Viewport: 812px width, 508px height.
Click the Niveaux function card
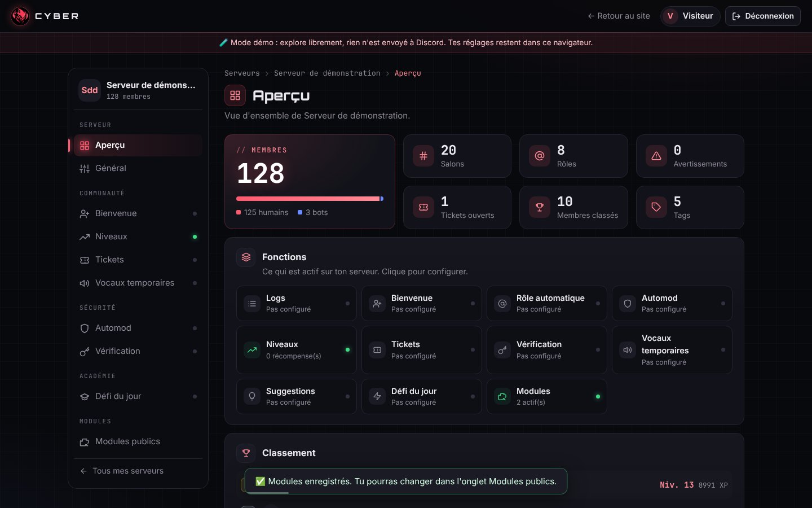tap(297, 350)
